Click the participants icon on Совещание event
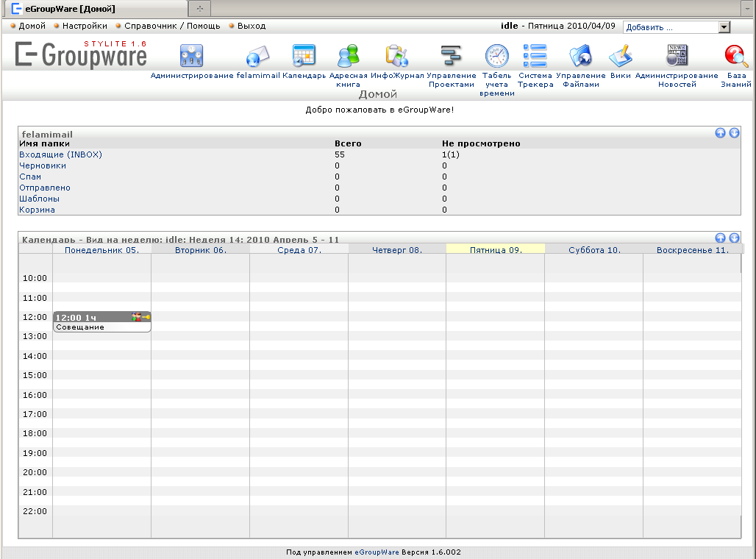Image resolution: width=756 pixels, height=559 pixels. tap(137, 317)
